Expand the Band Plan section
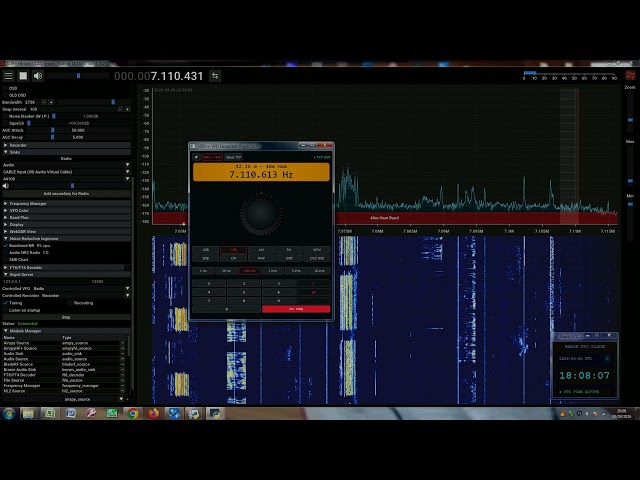The image size is (640, 480). point(66,218)
